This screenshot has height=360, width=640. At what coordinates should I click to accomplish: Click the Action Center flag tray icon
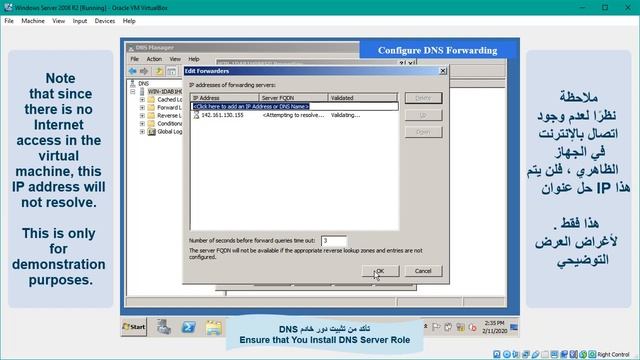[x=436, y=327]
